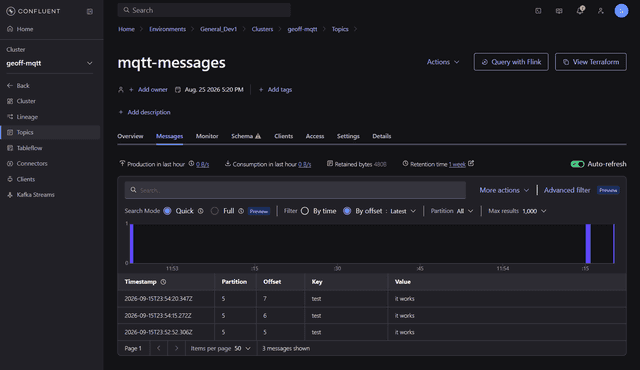640x370 pixels.
Task: Open the Actions dropdown
Action: (x=443, y=62)
